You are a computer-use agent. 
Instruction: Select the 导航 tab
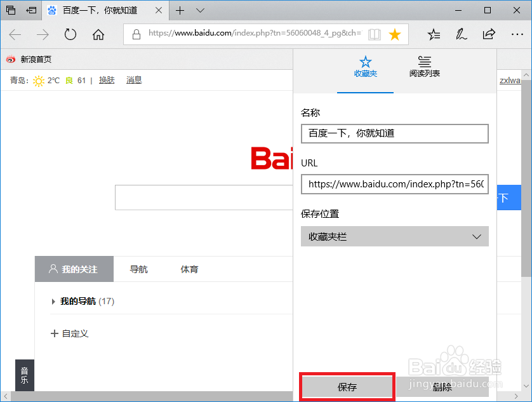coord(139,269)
